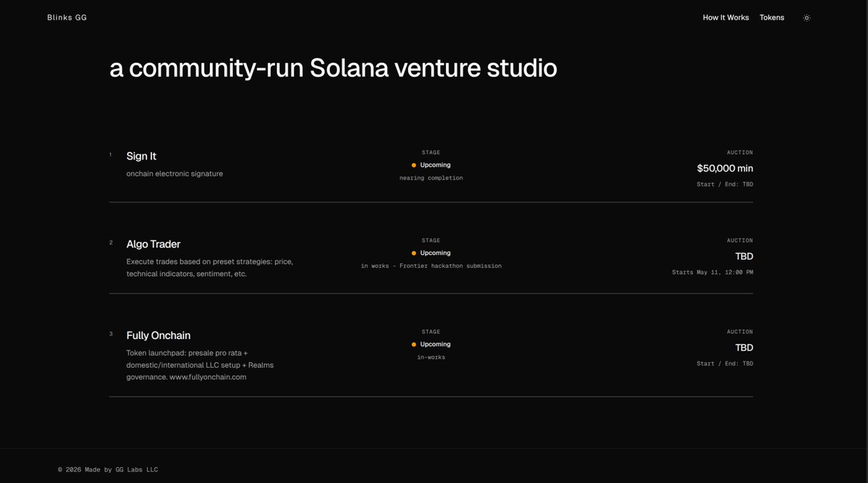The height and width of the screenshot is (483, 868).
Task: Click "Start / End: TBD" under Sign It auction
Action: click(x=725, y=185)
